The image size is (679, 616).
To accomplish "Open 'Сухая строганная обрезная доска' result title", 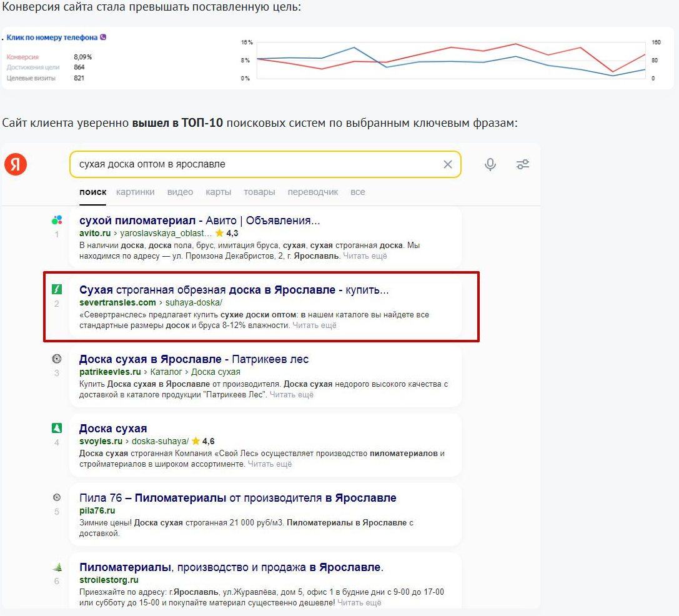I will pos(234,290).
